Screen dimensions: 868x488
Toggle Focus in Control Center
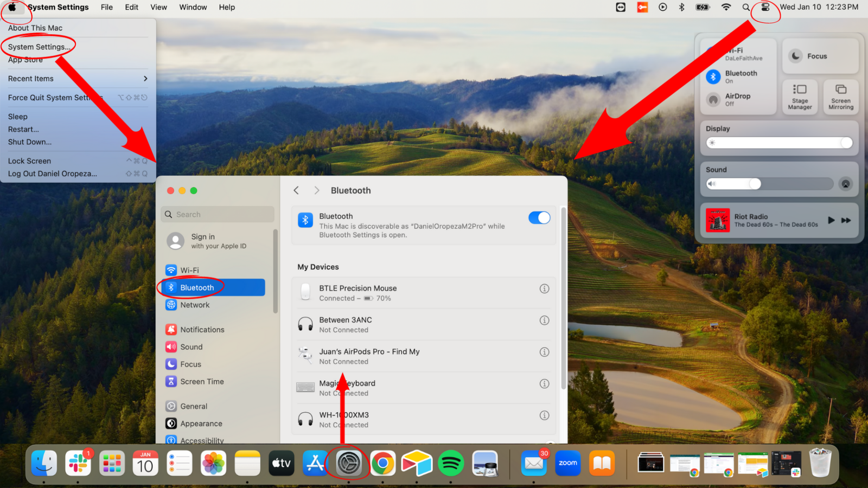820,56
